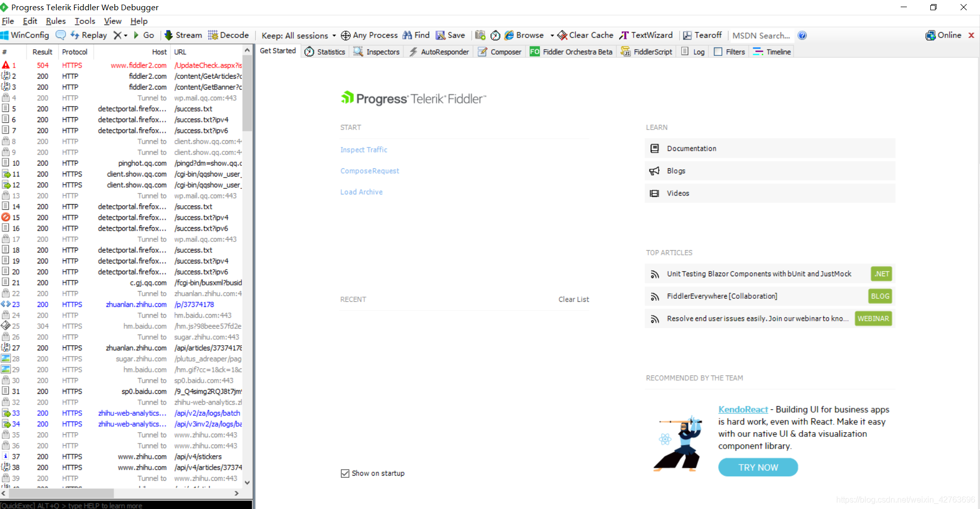Open the Help menu

tap(139, 21)
